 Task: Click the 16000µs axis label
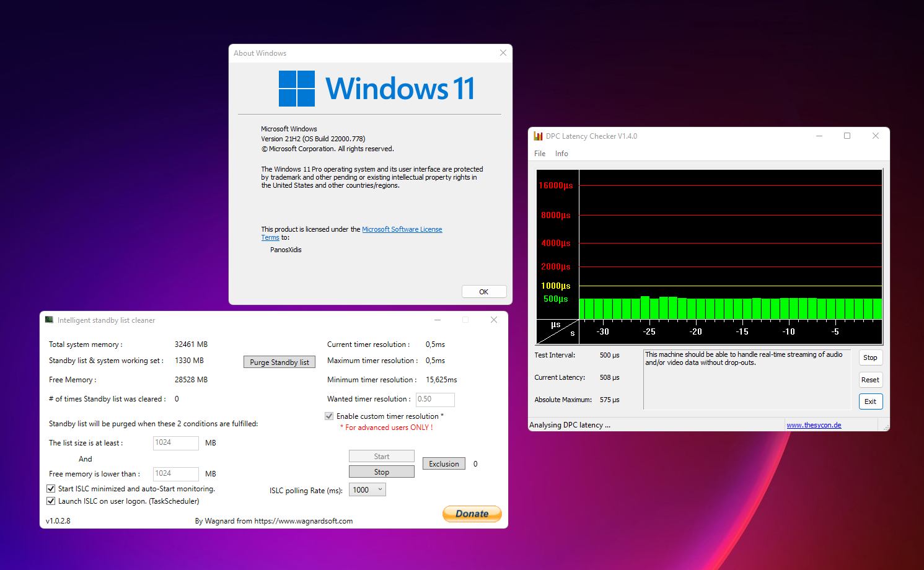(556, 185)
